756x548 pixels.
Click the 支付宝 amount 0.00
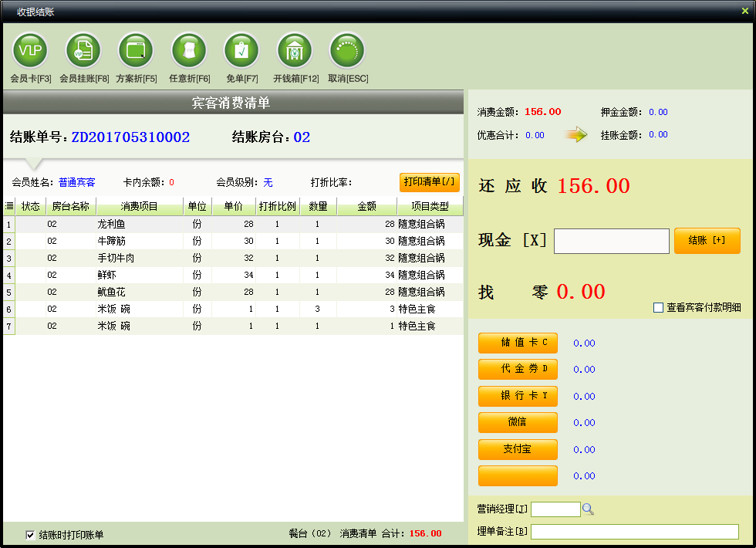pos(584,449)
